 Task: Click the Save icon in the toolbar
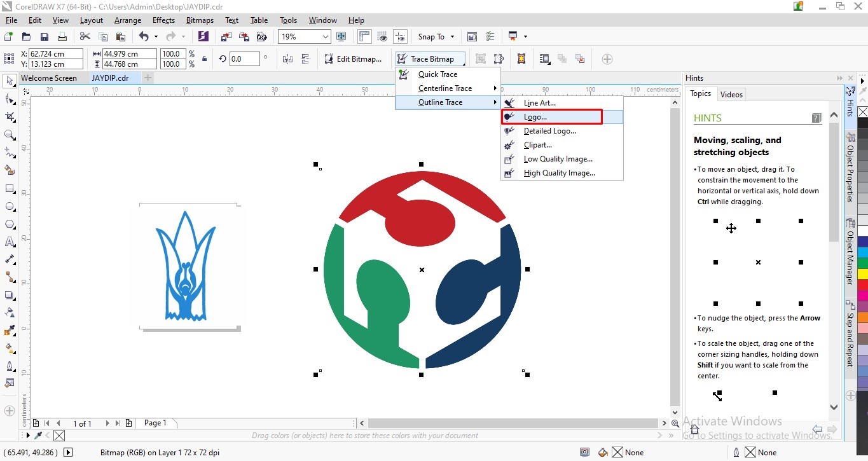[45, 37]
